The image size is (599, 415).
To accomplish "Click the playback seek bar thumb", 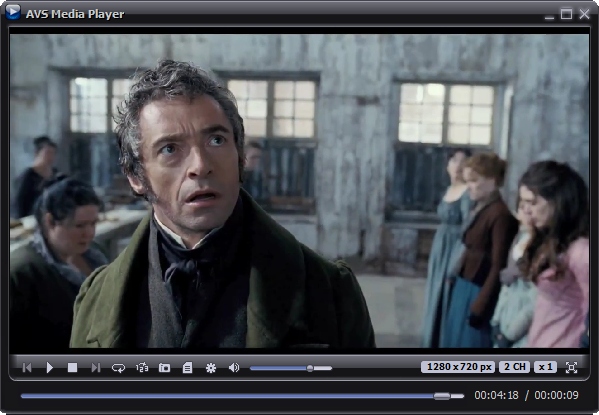I will point(442,396).
